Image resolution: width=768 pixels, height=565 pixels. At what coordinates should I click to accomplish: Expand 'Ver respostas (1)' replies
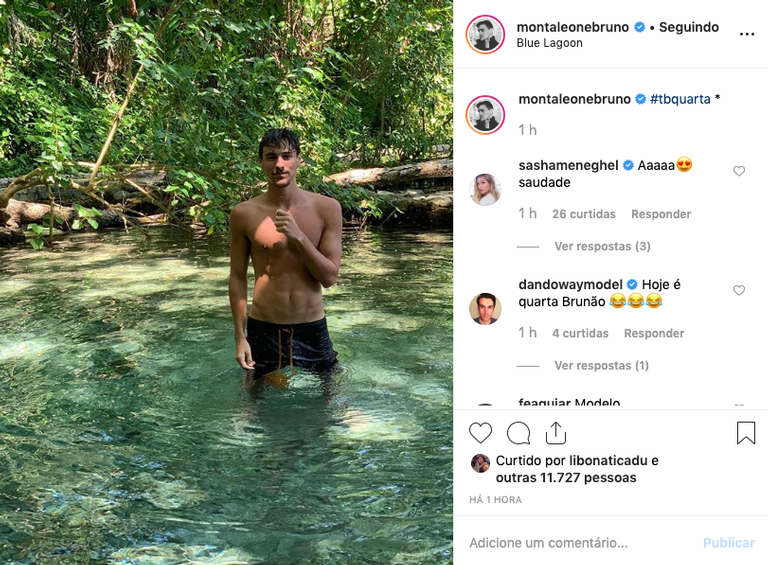point(602,365)
